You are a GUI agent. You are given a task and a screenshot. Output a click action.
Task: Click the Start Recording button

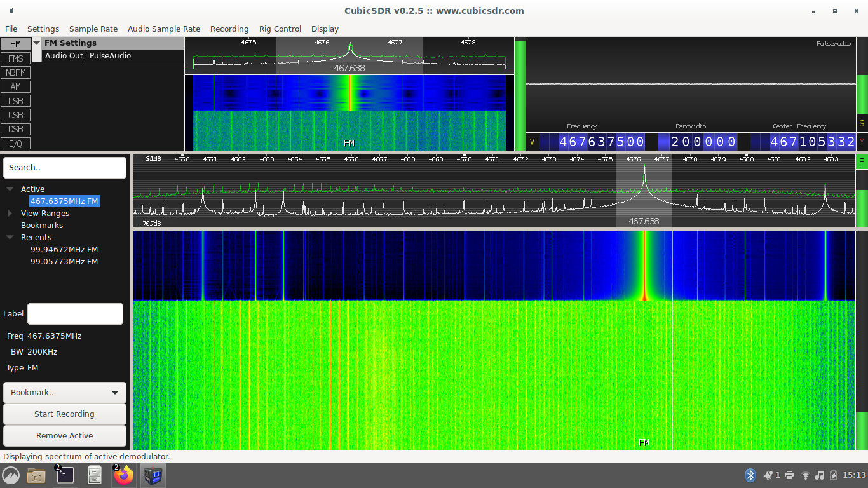64,414
